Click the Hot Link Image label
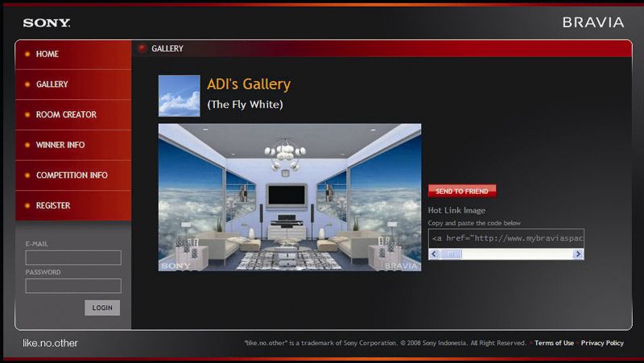Screen dimensions: 644x363 (456, 210)
